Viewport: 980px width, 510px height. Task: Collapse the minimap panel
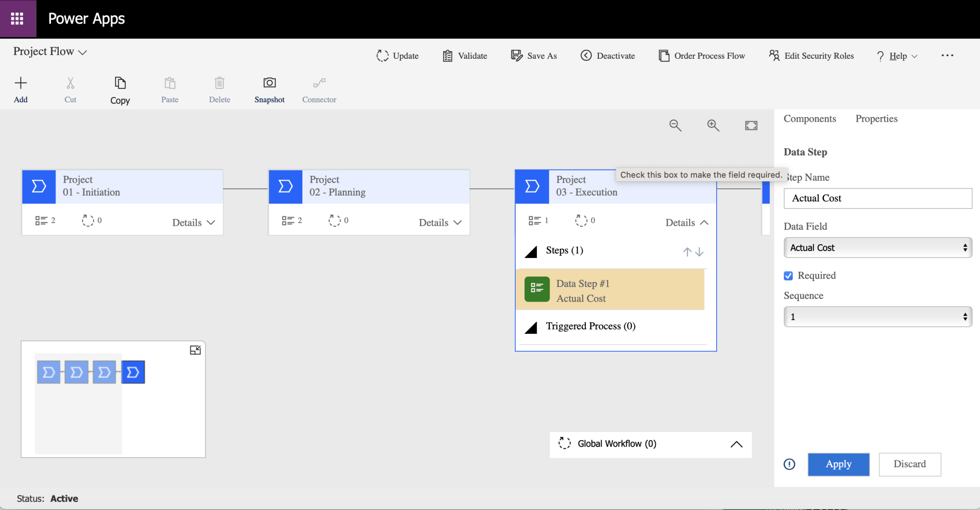tap(195, 350)
